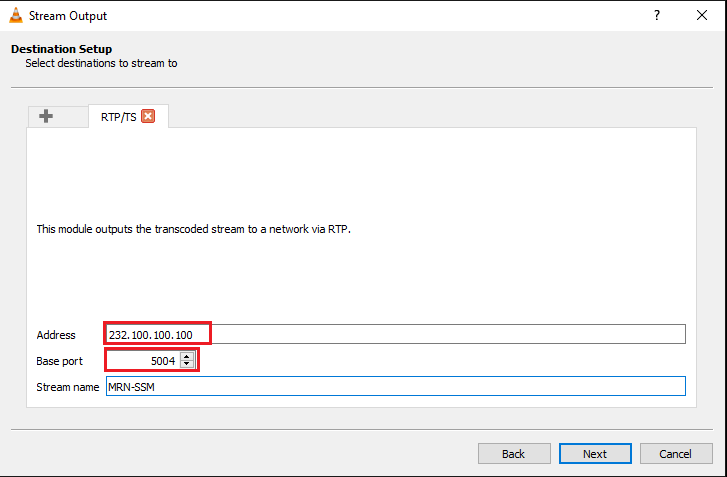Click the Address label
This screenshot has width=727, height=477.
[56, 335]
